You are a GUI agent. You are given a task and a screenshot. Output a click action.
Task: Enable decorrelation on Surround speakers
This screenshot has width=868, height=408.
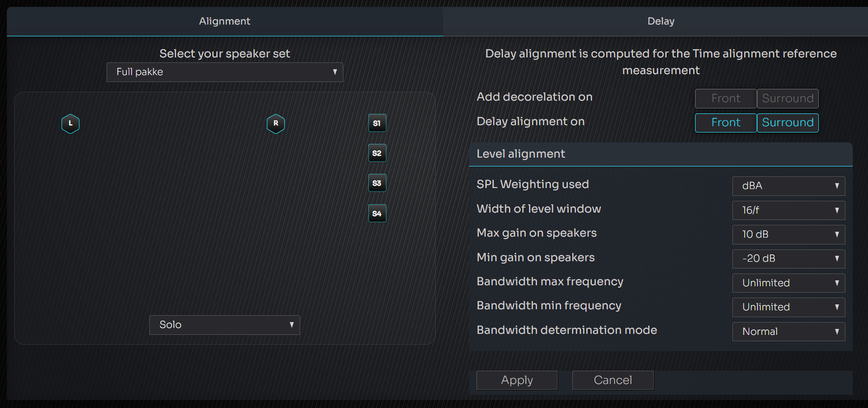click(x=787, y=99)
